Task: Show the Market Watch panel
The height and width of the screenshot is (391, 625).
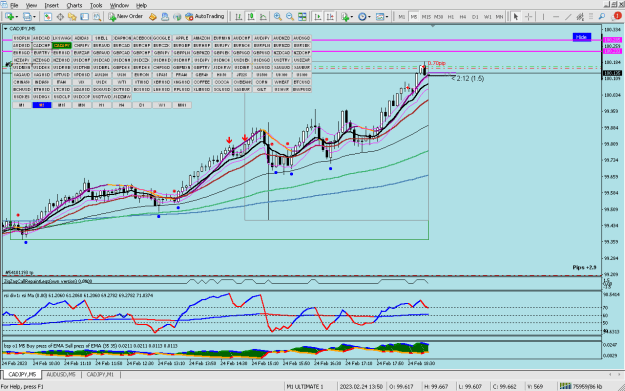Action: [x=48, y=17]
